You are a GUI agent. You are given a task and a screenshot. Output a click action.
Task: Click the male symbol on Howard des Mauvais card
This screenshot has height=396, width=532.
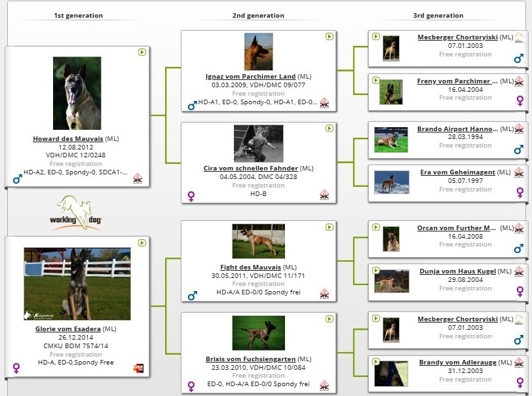17,179
